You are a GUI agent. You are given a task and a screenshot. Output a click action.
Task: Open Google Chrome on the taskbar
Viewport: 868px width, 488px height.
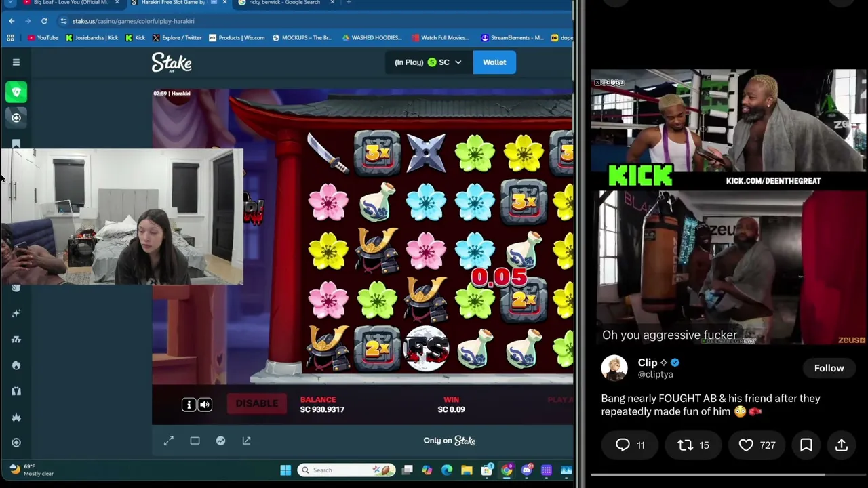(507, 470)
